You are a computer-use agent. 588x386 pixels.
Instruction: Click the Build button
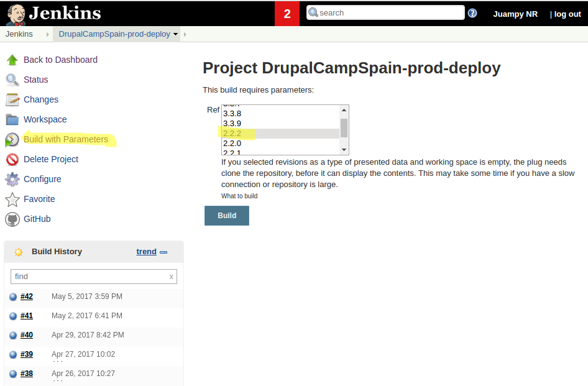pos(227,216)
